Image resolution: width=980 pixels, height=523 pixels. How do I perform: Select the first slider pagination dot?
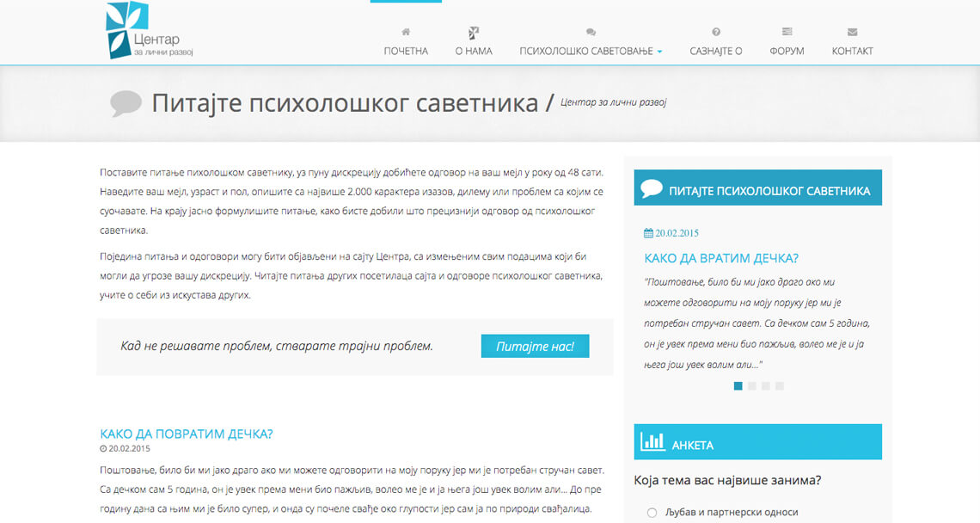[x=738, y=386]
